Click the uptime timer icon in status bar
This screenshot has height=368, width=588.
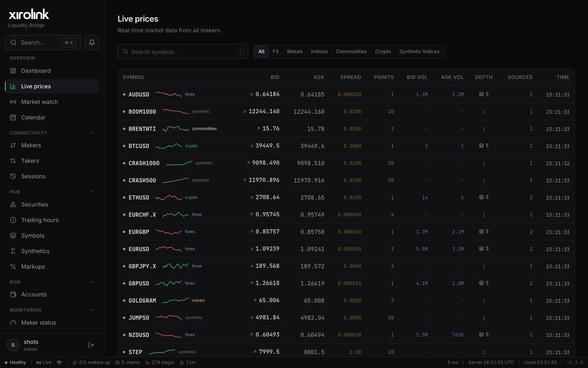click(182, 362)
